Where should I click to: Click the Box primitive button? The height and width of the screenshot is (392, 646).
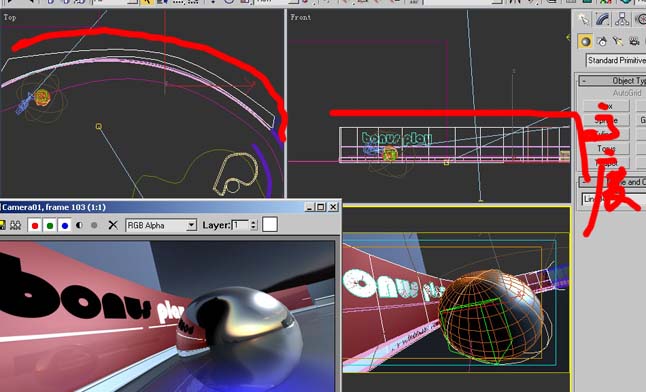606,106
